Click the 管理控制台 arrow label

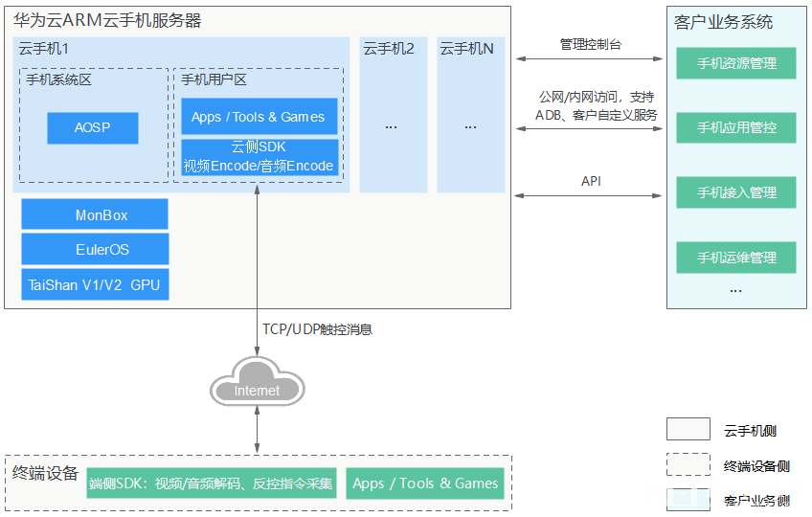pos(590,45)
